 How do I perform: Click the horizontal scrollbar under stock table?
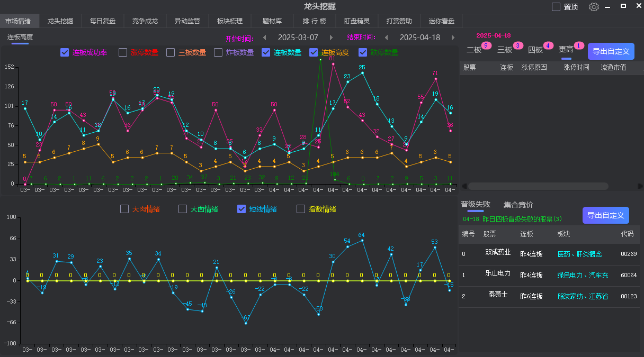(x=538, y=186)
